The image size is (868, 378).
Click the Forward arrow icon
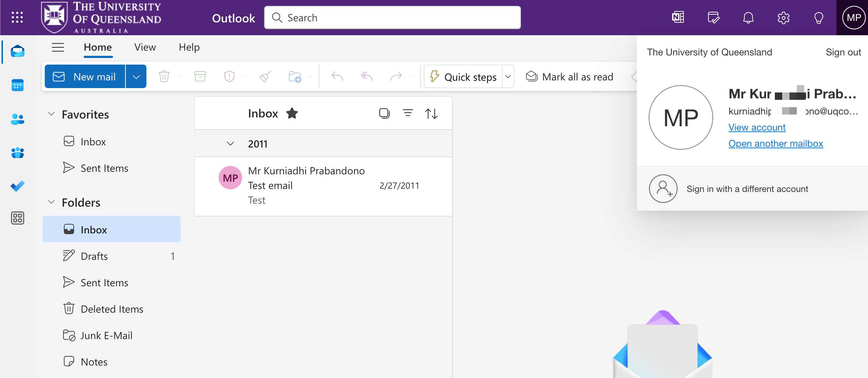[x=396, y=76]
